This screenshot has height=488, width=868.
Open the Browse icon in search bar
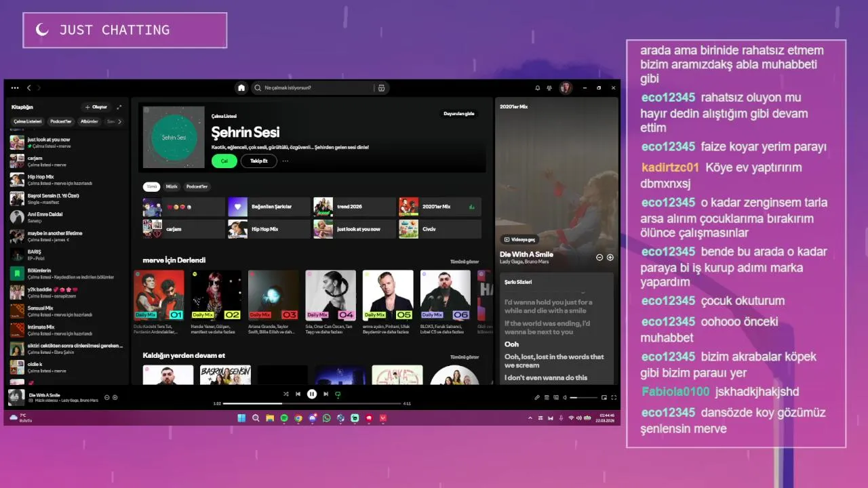[x=381, y=87]
